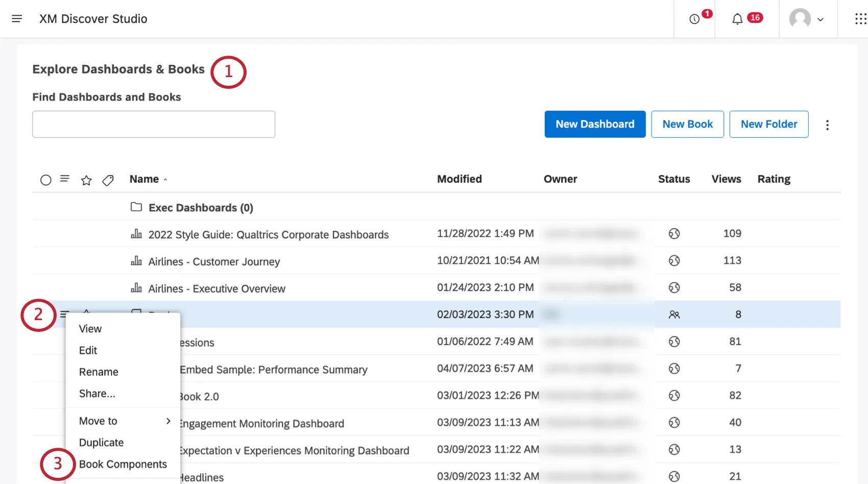868x484 pixels.
Task: Select all rows with the circle header checkbox
Action: click(46, 180)
